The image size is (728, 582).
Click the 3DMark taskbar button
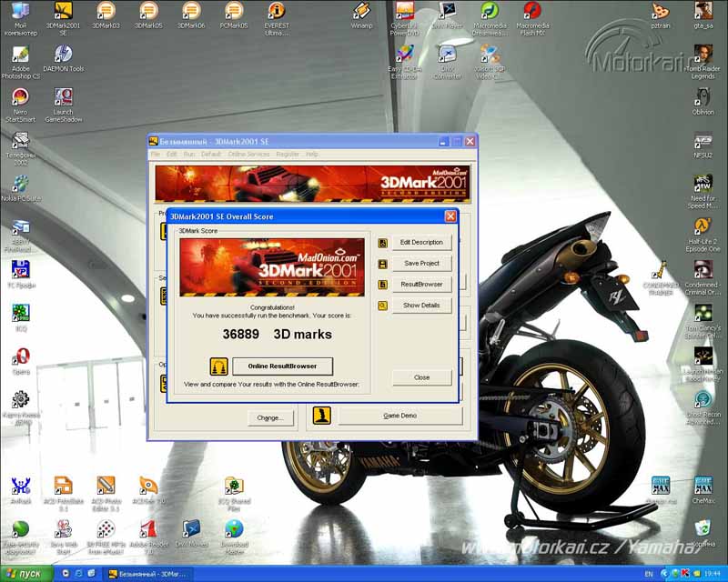pyautogui.click(x=147, y=574)
